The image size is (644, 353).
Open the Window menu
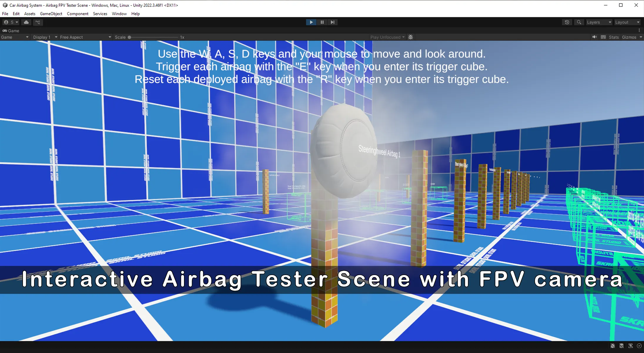click(x=119, y=14)
